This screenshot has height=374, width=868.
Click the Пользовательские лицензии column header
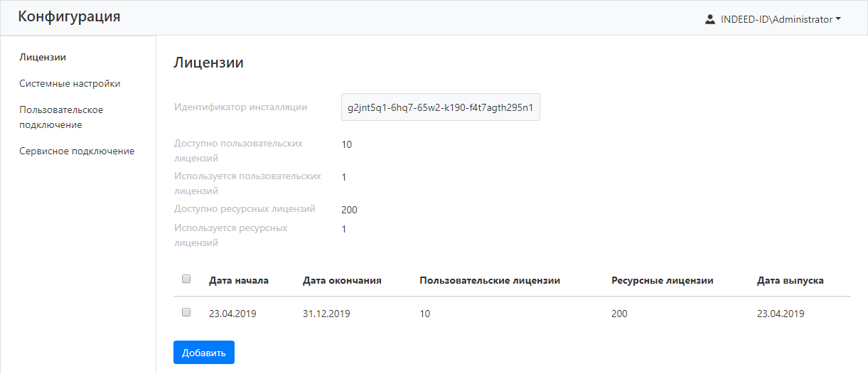tap(490, 280)
